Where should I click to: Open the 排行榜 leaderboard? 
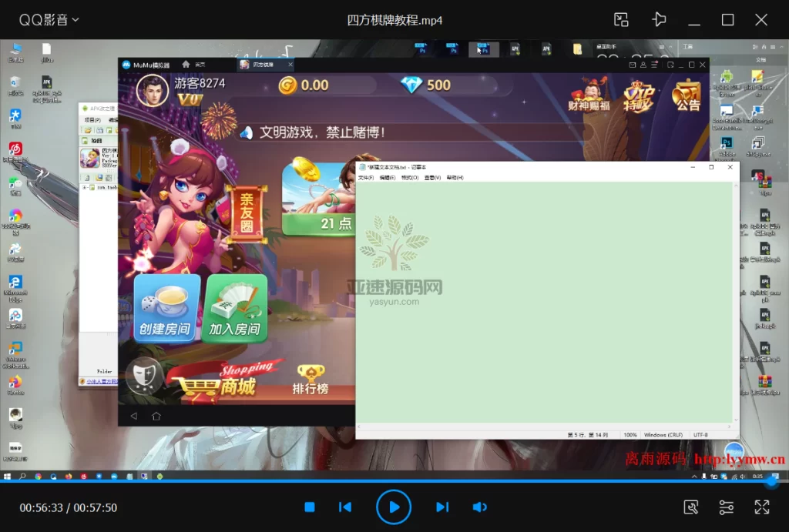click(311, 380)
